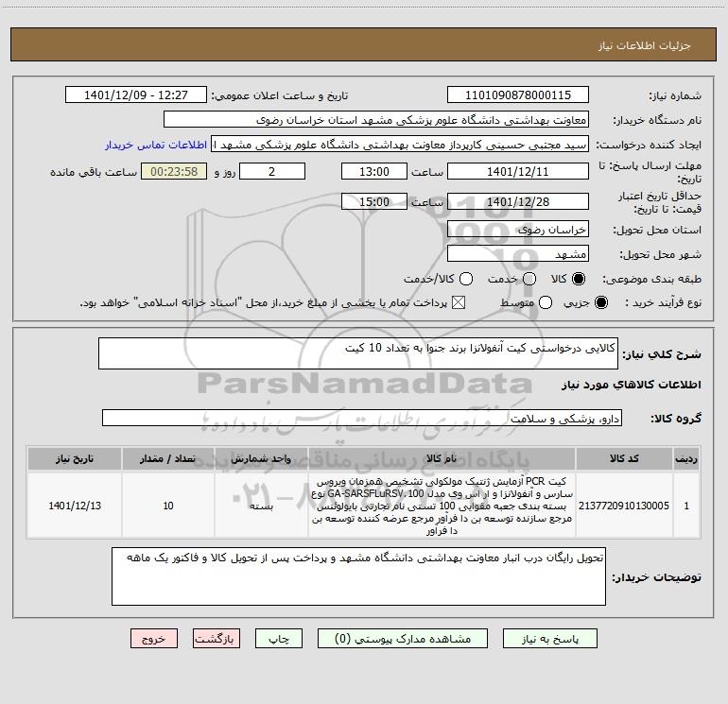728x704 pixels.
Task: Click the remaining time counter 00:23:58
Action: point(174,171)
